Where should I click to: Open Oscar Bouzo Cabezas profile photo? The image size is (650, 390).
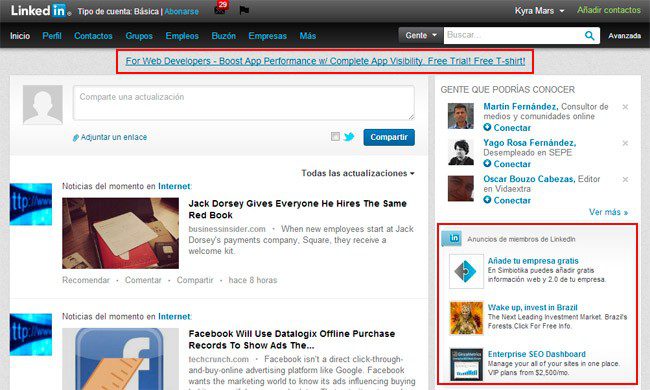pyautogui.click(x=461, y=189)
